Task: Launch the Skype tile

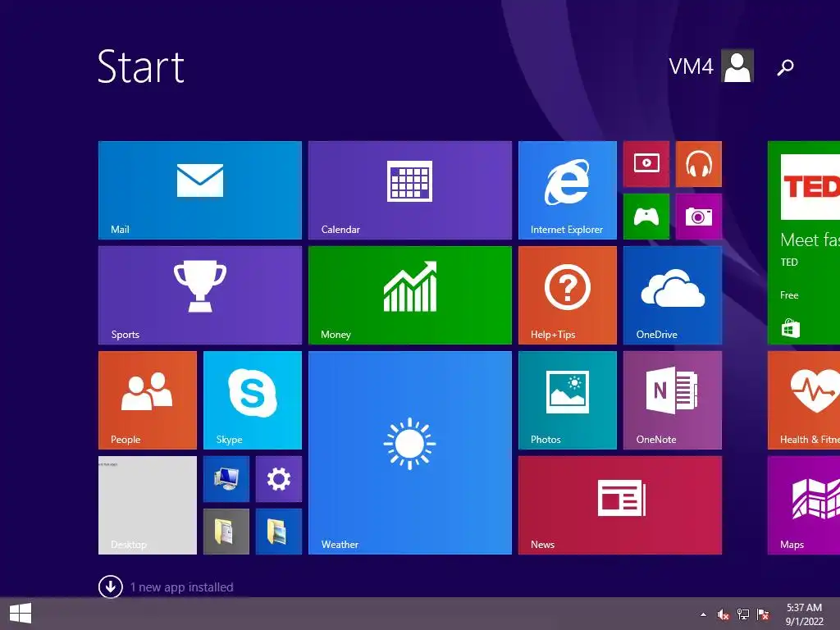Action: pyautogui.click(x=253, y=400)
